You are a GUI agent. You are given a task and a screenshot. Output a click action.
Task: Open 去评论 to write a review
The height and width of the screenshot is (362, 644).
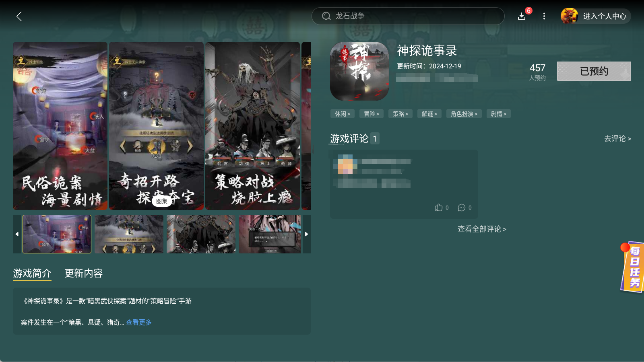pos(616,139)
